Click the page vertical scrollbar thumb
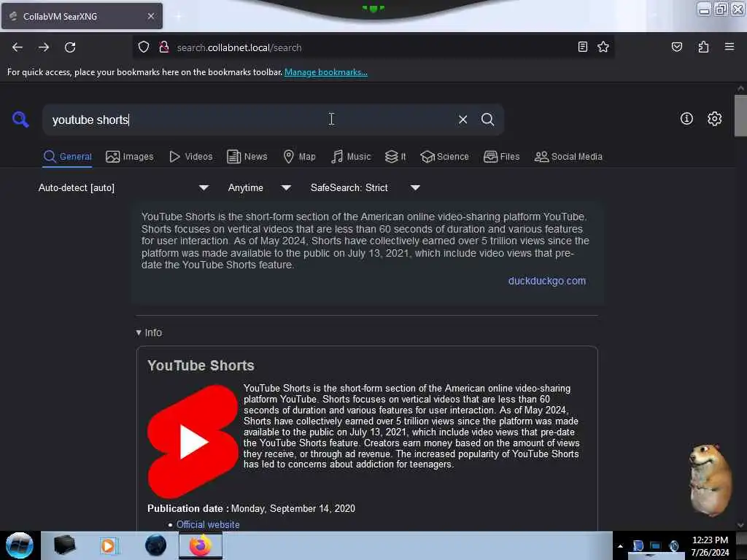This screenshot has width=747, height=560. click(x=740, y=116)
